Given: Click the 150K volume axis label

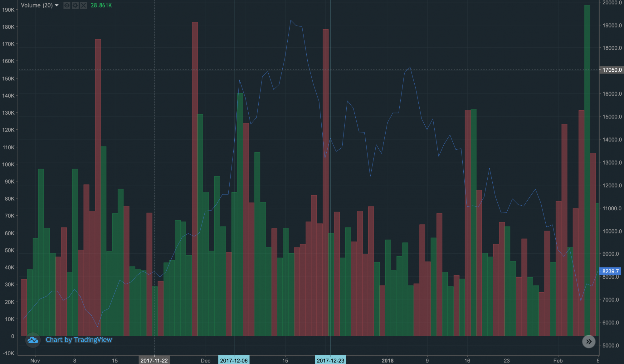Looking at the screenshot, I should click(x=8, y=79).
